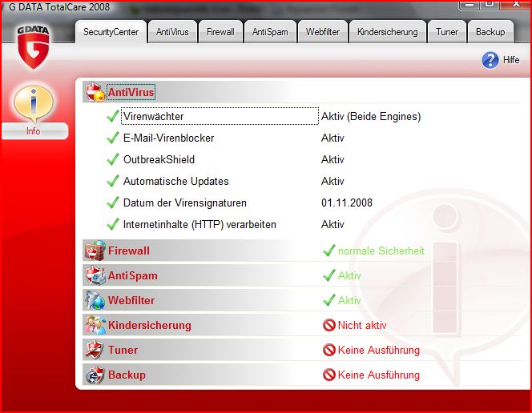Click the Automatische Updates Aktiv status
The width and height of the screenshot is (532, 413).
tap(332, 181)
